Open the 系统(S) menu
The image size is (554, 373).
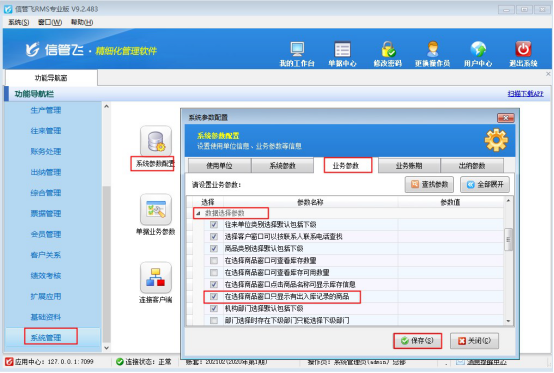coord(18,22)
